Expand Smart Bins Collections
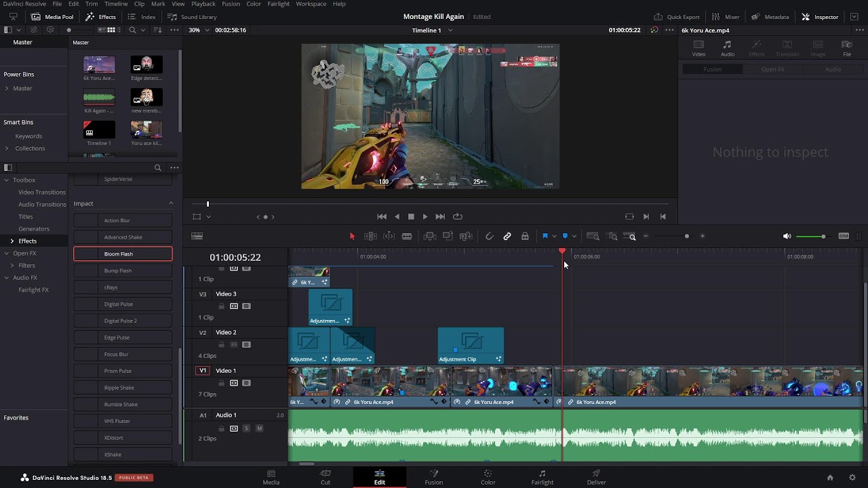The height and width of the screenshot is (488, 868). [x=7, y=148]
